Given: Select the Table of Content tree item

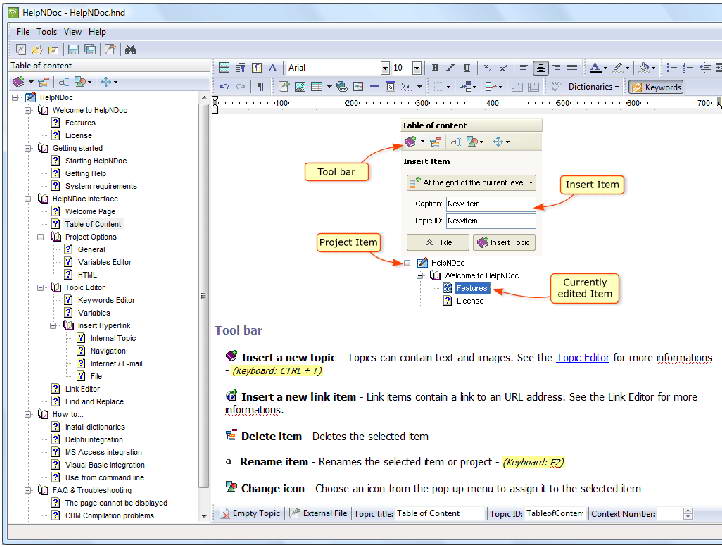Looking at the screenshot, I should pyautogui.click(x=93, y=224).
